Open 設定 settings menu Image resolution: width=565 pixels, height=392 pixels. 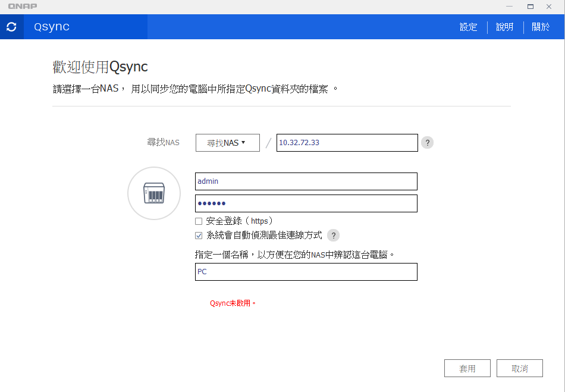(468, 27)
